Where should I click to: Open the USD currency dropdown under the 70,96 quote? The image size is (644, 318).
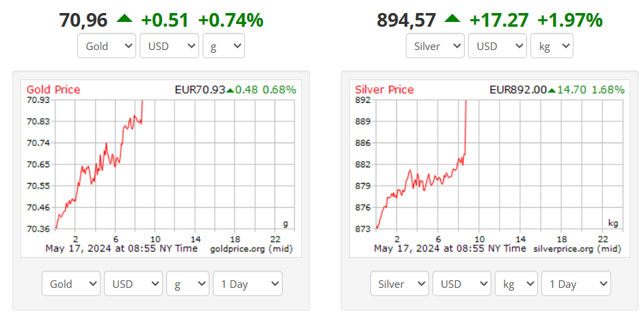pyautogui.click(x=169, y=47)
